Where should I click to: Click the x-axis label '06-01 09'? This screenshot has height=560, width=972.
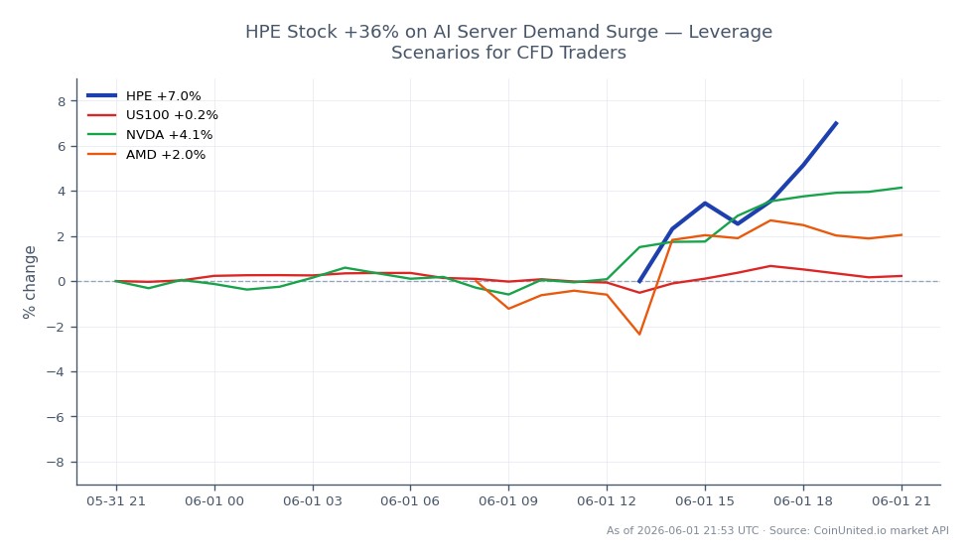click(x=508, y=501)
